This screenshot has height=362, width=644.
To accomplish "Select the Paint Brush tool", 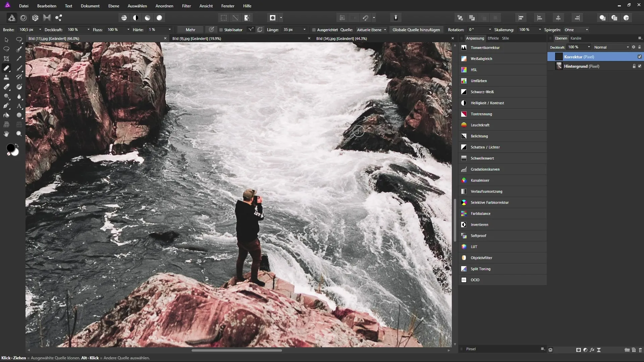I will [19, 68].
